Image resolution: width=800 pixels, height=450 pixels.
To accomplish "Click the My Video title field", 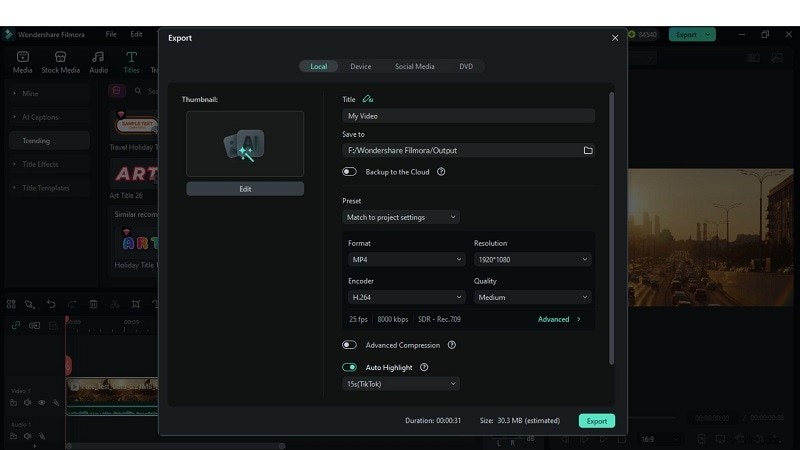I will coord(468,116).
